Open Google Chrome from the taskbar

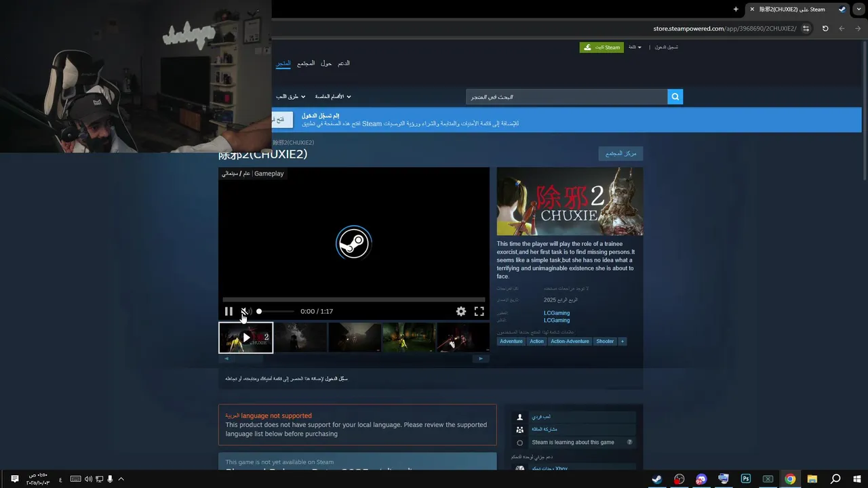point(790,479)
